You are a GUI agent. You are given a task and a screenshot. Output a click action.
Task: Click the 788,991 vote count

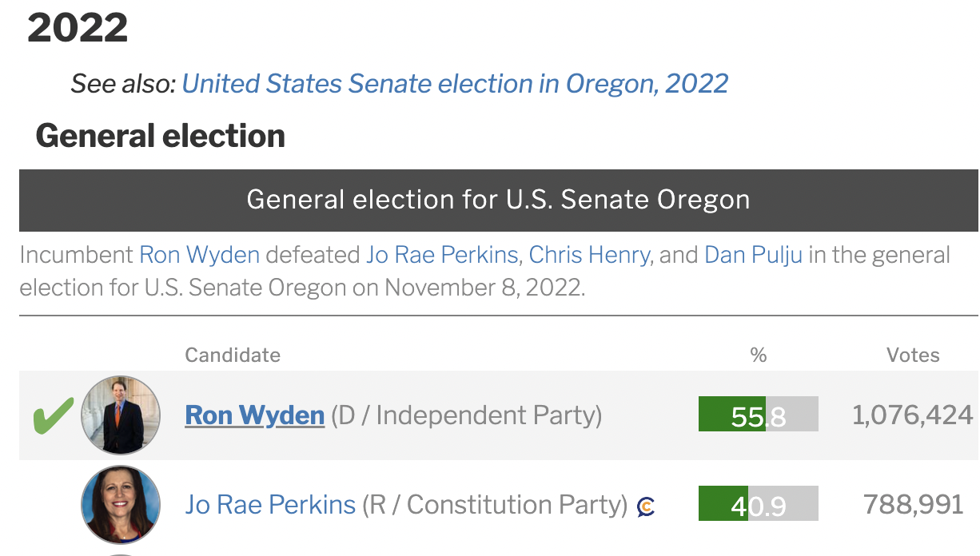(914, 504)
